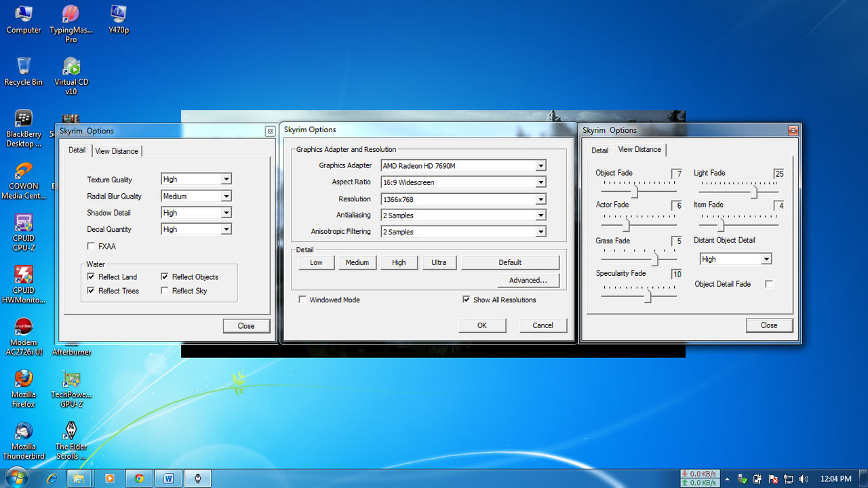
Task: Open Advanced... settings
Action: pos(528,280)
